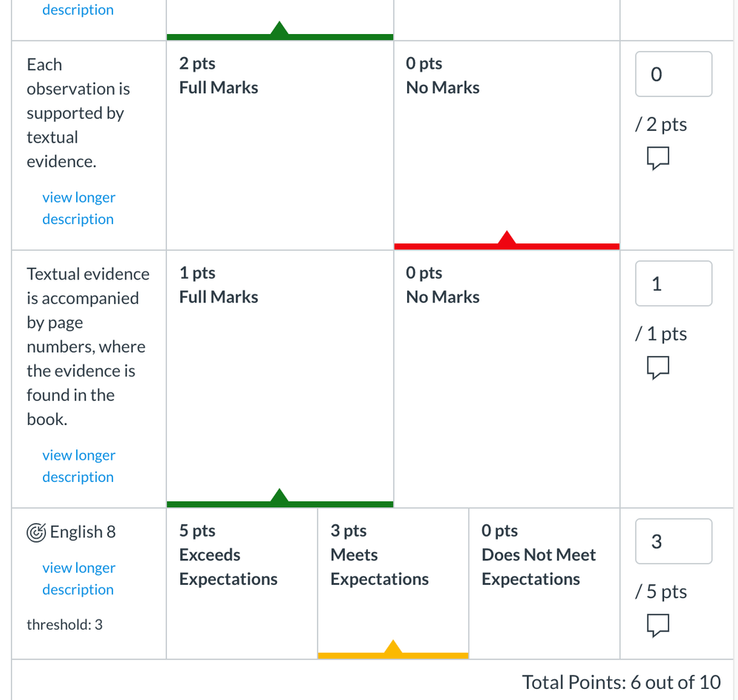Viewport: 738px width, 700px height.
Task: Open the partially visible description link at top
Action: pyautogui.click(x=78, y=10)
